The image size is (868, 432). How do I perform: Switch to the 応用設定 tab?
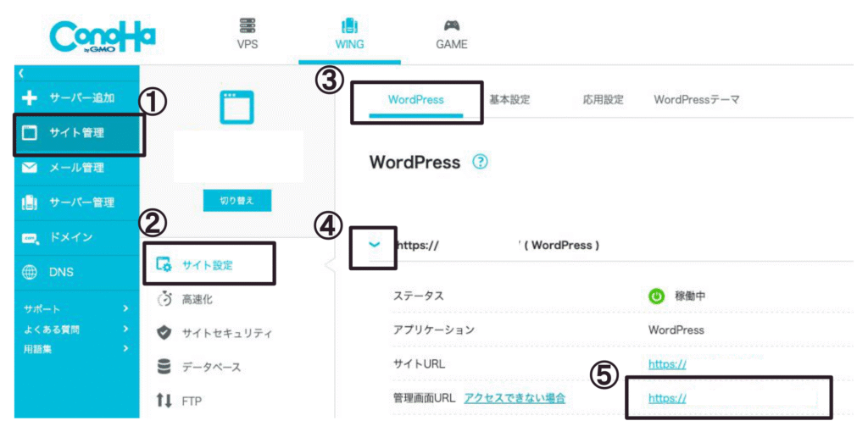(603, 100)
